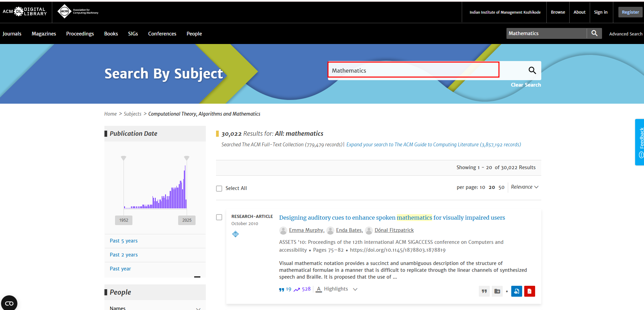Open the blue eReader view icon
The width and height of the screenshot is (644, 310).
point(516,291)
